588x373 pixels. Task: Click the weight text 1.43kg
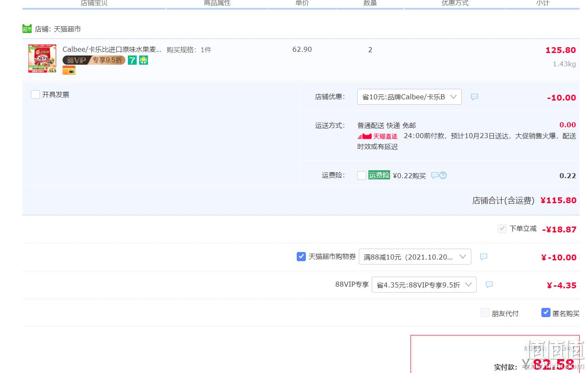coord(564,64)
